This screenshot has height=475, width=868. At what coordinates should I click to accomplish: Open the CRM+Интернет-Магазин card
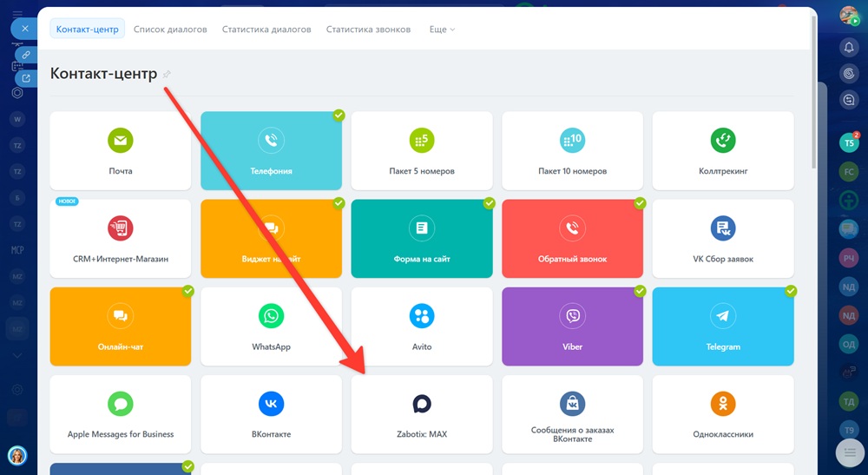coord(120,239)
